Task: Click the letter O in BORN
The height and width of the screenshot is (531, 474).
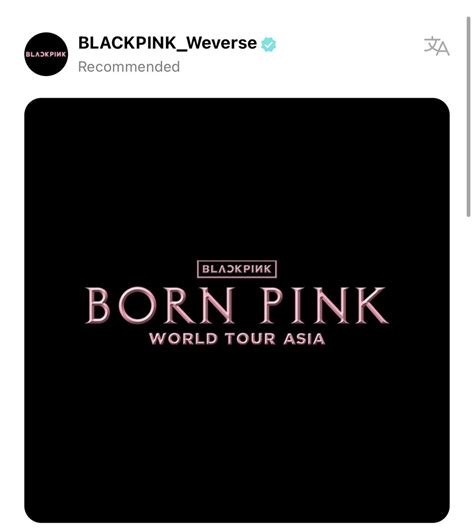Action: [137, 305]
